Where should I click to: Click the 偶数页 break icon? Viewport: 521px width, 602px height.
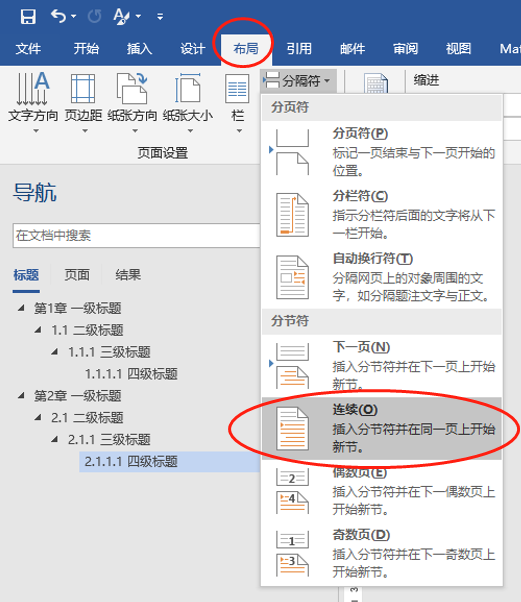[x=293, y=491]
